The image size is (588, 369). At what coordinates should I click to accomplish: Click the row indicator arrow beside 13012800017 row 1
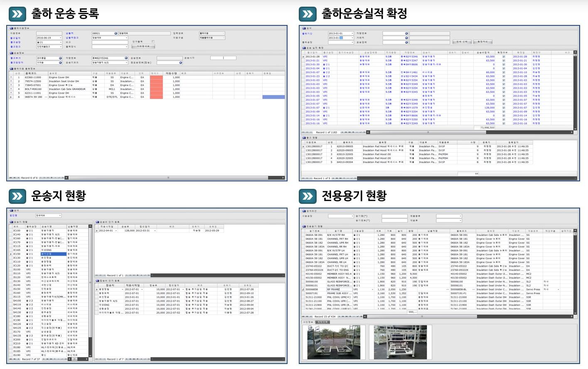pos(303,146)
